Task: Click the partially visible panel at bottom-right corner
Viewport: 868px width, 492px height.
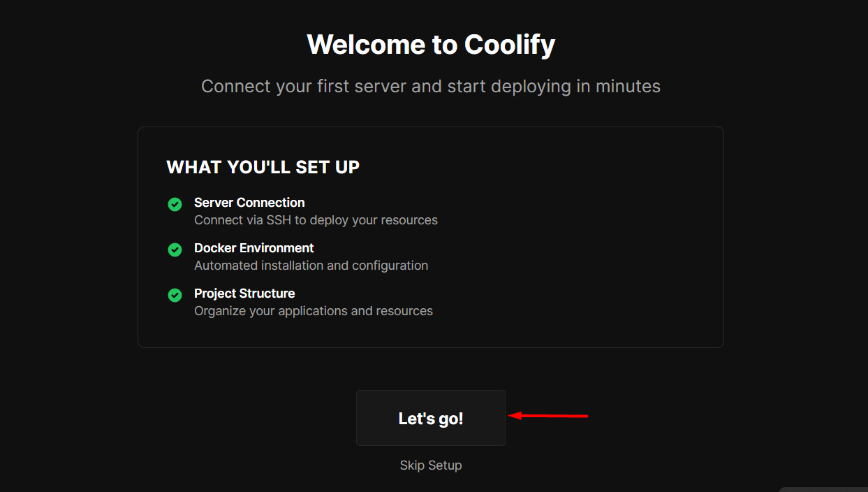Action: [x=824, y=489]
